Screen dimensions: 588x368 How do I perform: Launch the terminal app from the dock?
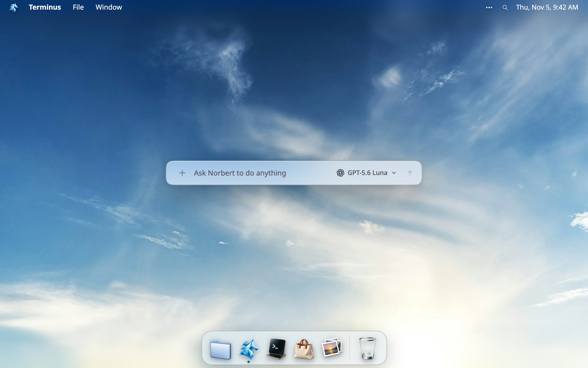point(276,349)
